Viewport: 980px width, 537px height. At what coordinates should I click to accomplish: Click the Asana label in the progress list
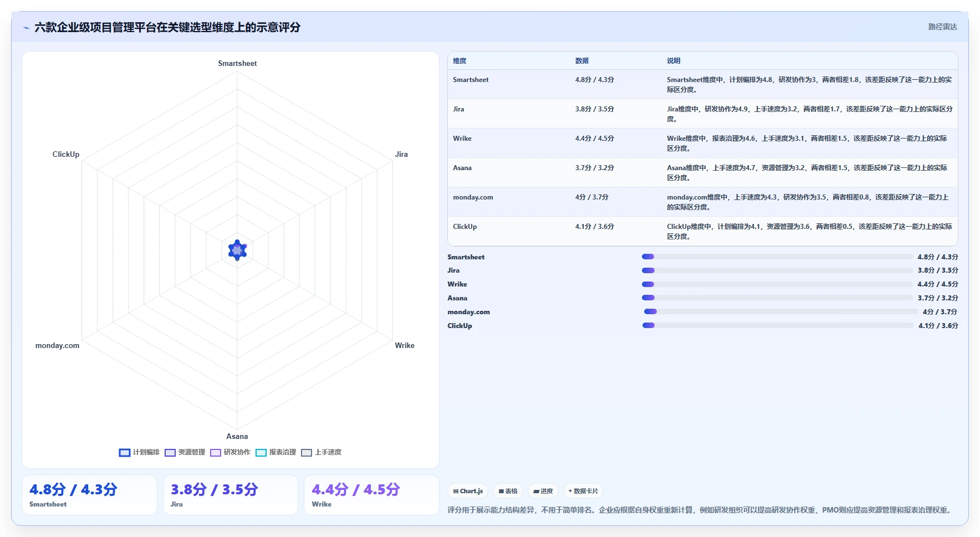point(457,298)
